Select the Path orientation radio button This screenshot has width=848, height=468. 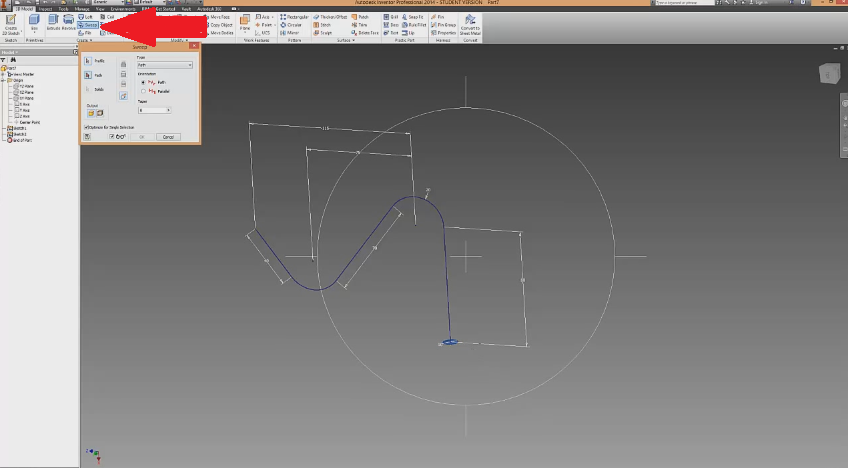(x=143, y=82)
